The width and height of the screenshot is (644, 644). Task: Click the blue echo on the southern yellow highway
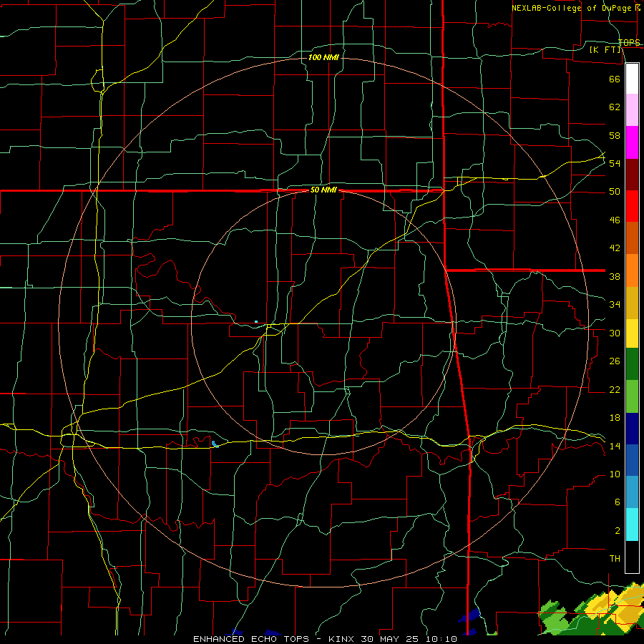pyautogui.click(x=215, y=444)
